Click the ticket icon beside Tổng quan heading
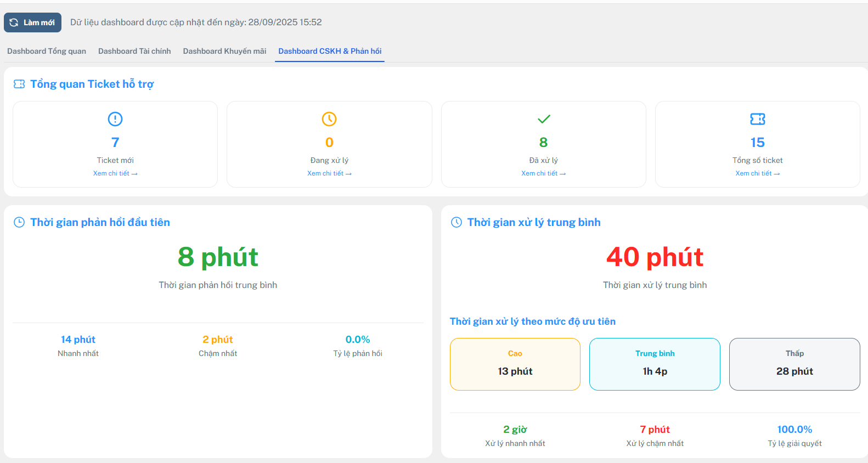This screenshot has height=463, width=868. (19, 84)
